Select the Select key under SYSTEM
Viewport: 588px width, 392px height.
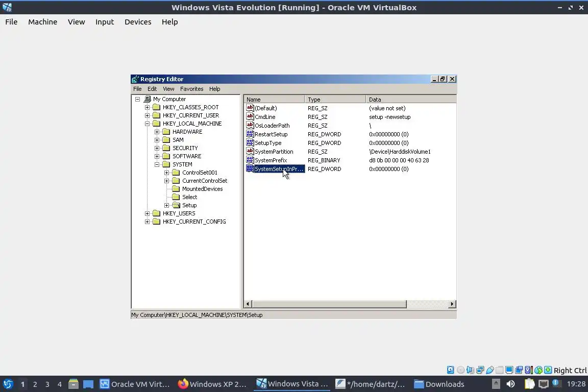click(189, 197)
